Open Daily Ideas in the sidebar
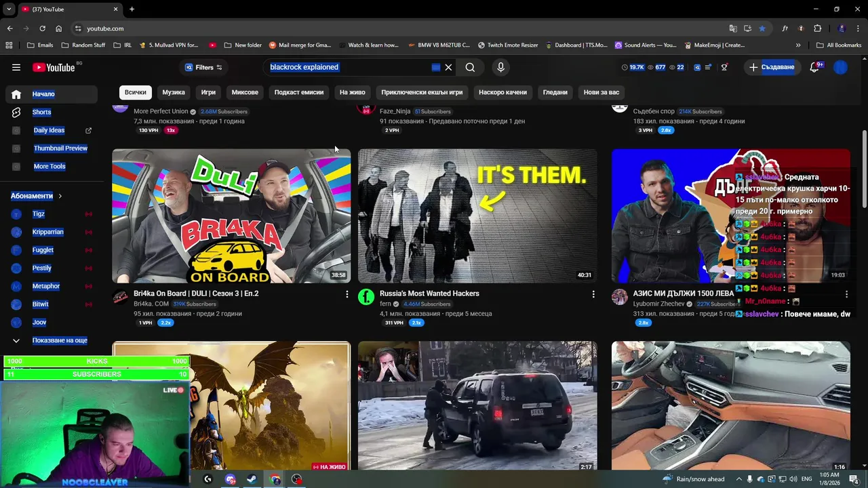868x488 pixels. [x=49, y=130]
